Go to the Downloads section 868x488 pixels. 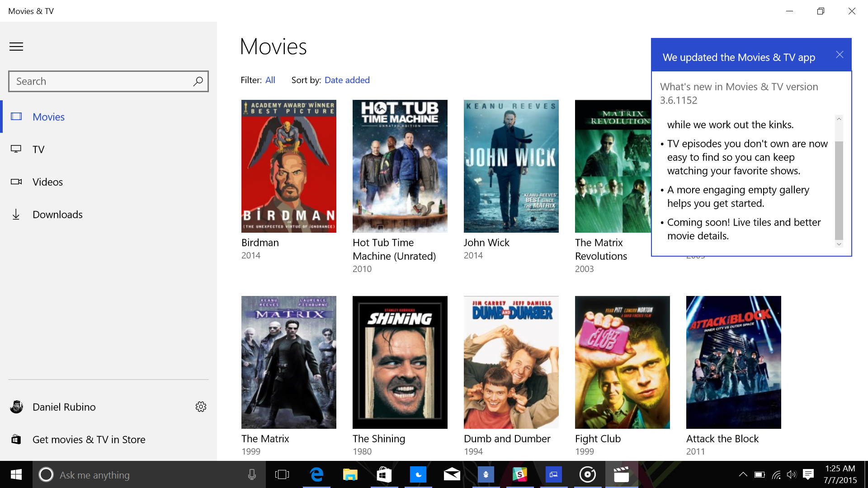(57, 215)
